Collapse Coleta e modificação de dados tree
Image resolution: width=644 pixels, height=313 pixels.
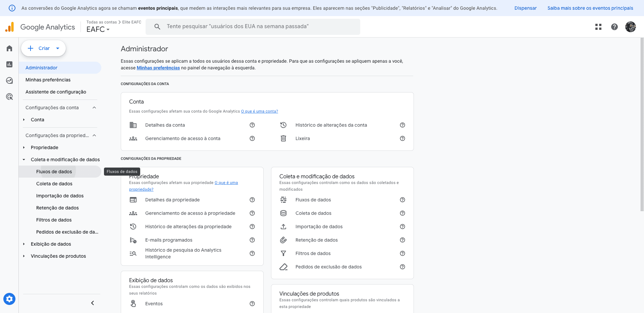[x=24, y=160]
